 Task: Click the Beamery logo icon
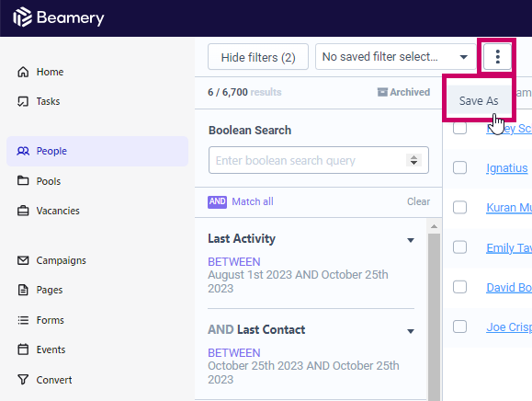click(x=22, y=17)
